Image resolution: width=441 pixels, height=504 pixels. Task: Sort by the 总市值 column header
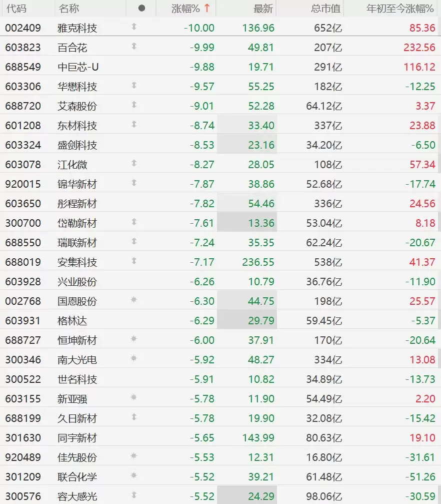click(325, 9)
